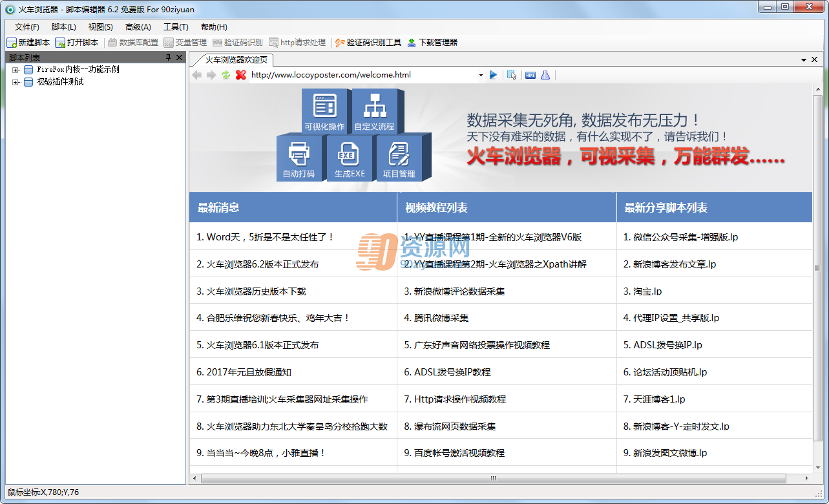This screenshot has width=829, height=504.
Task: Select the 火车浏览器欢迎页 tab
Action: point(236,59)
